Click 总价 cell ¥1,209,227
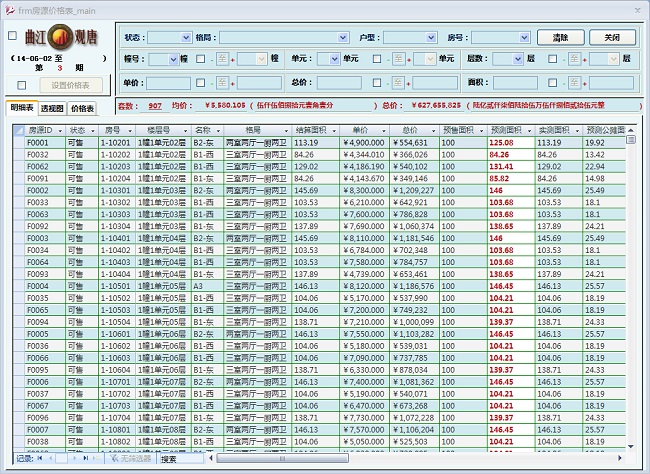 (x=413, y=190)
